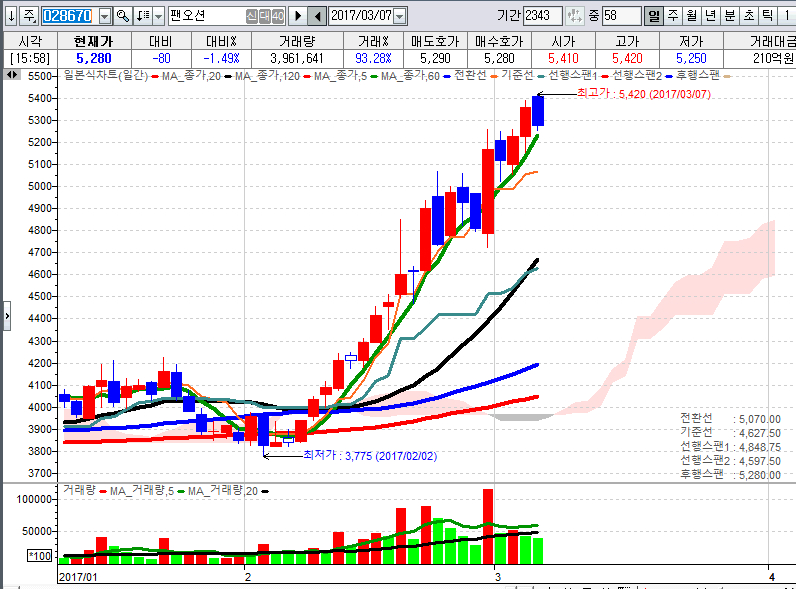Click the black right-arrow next stock icon

pos(297,16)
